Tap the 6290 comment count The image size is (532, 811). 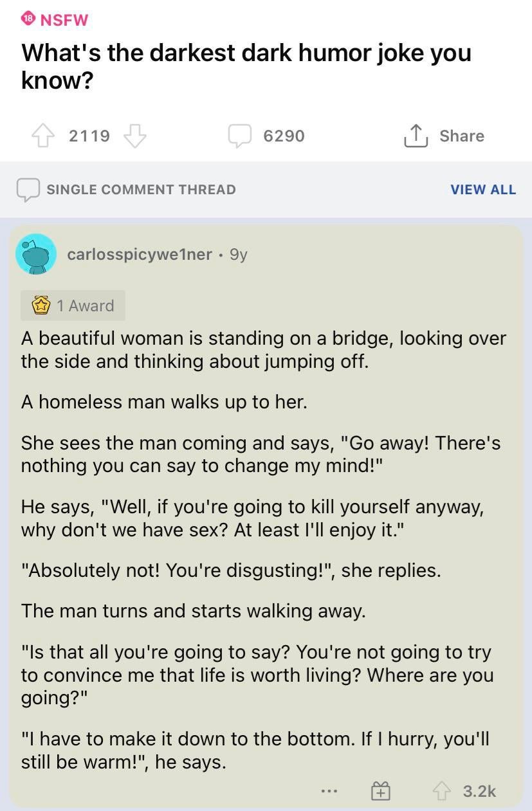[x=284, y=136]
